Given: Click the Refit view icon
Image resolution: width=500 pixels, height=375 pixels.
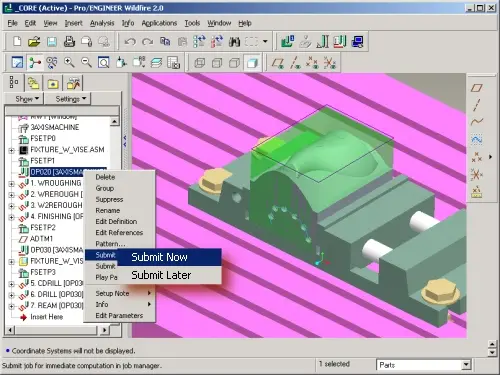Looking at the screenshot, I should 104,62.
